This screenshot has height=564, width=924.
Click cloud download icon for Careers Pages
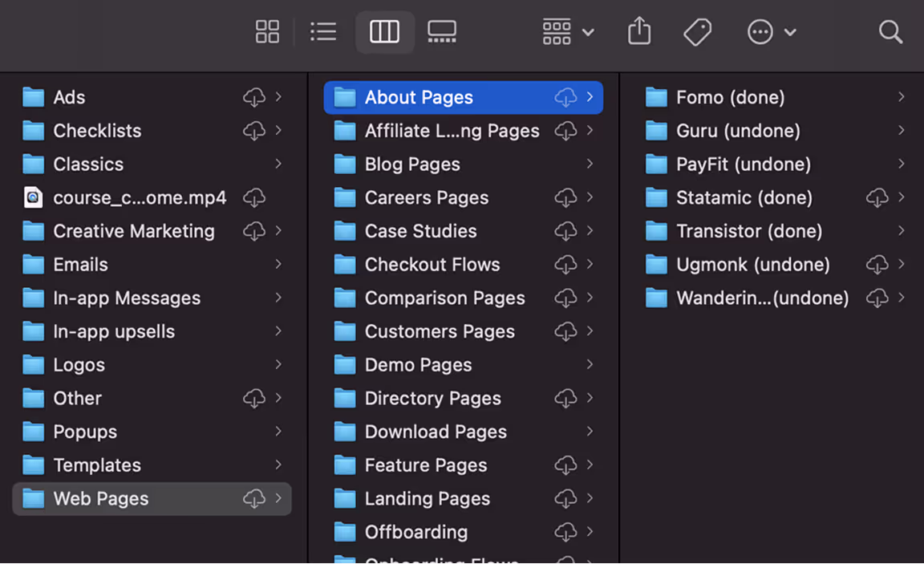[565, 198]
